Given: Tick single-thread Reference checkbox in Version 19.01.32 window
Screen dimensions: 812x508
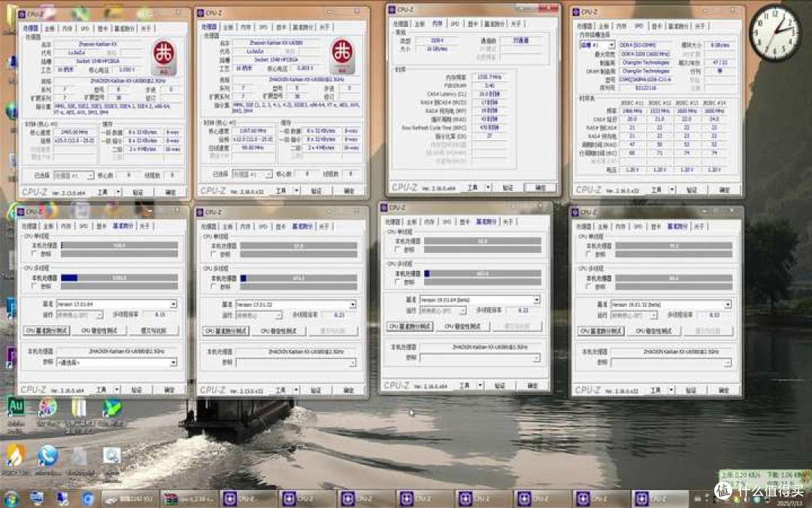Looking at the screenshot, I should tap(588, 254).
